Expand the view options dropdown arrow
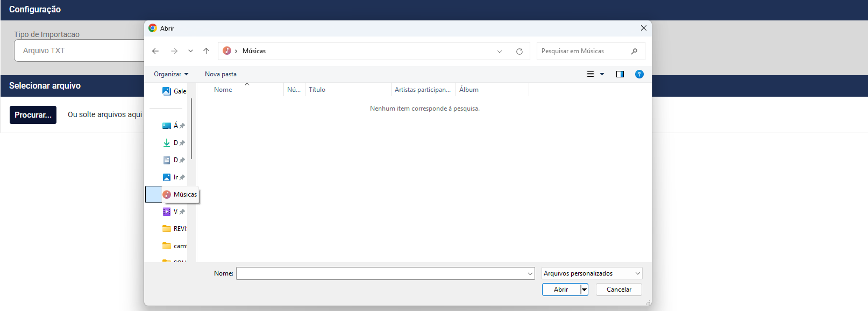Viewport: 868px width, 311px height. [x=602, y=74]
